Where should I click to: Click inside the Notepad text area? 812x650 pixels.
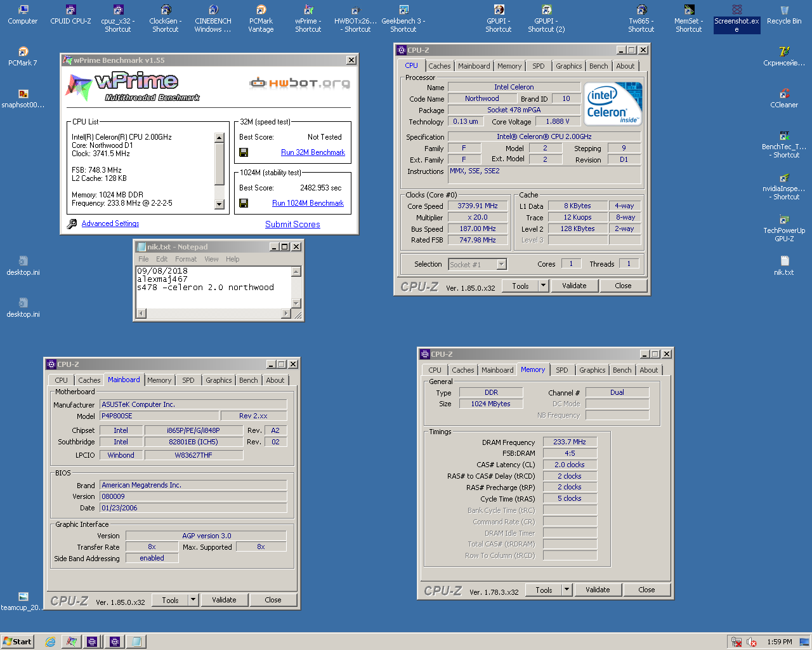(x=214, y=287)
